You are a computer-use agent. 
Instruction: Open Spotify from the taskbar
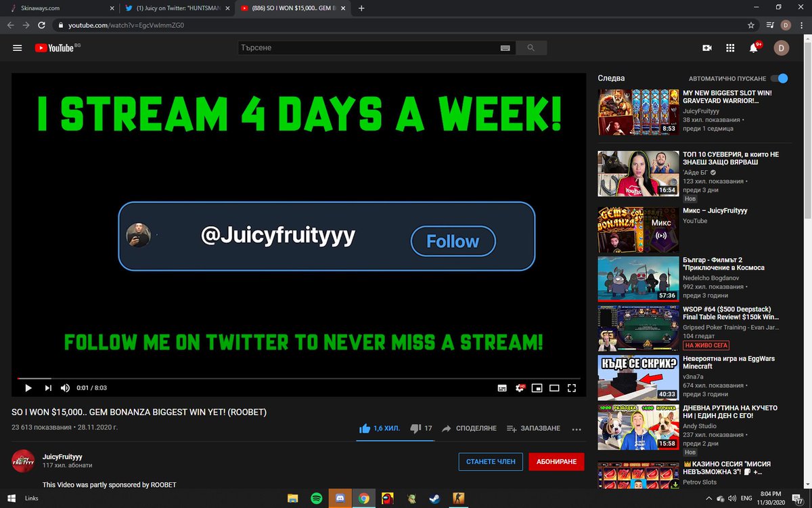[316, 498]
